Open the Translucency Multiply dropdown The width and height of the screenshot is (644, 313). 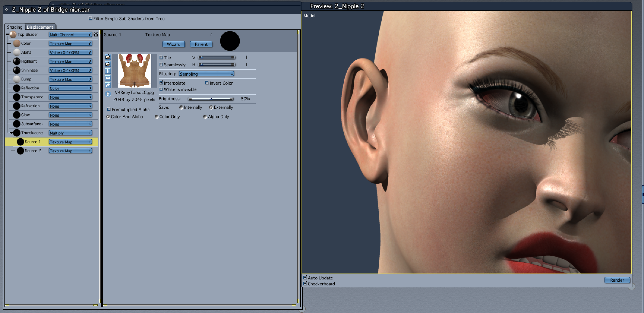click(x=70, y=133)
